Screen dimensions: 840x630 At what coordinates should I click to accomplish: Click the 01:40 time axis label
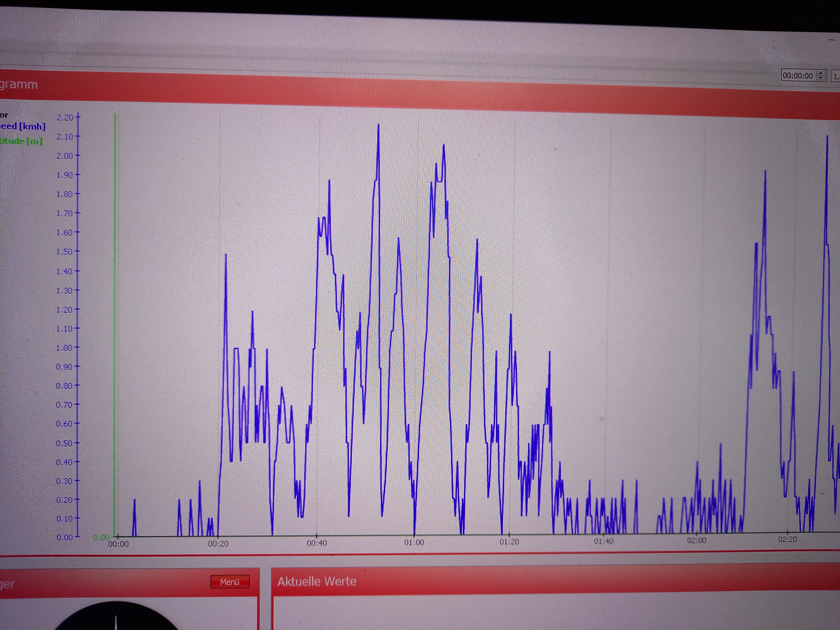pos(603,541)
